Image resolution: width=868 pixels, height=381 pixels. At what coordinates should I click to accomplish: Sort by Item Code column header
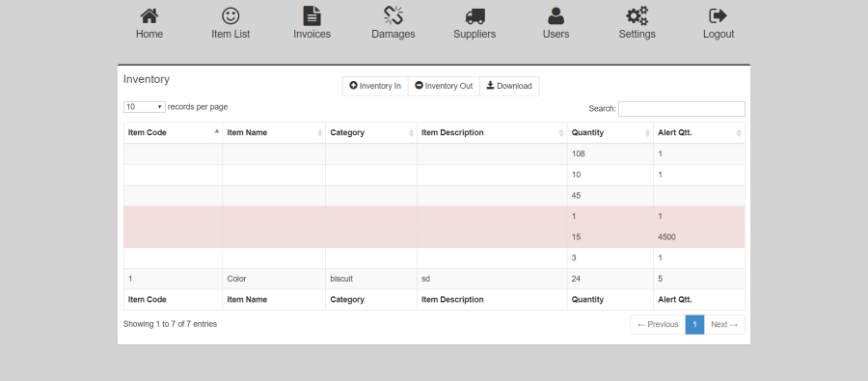pos(174,133)
